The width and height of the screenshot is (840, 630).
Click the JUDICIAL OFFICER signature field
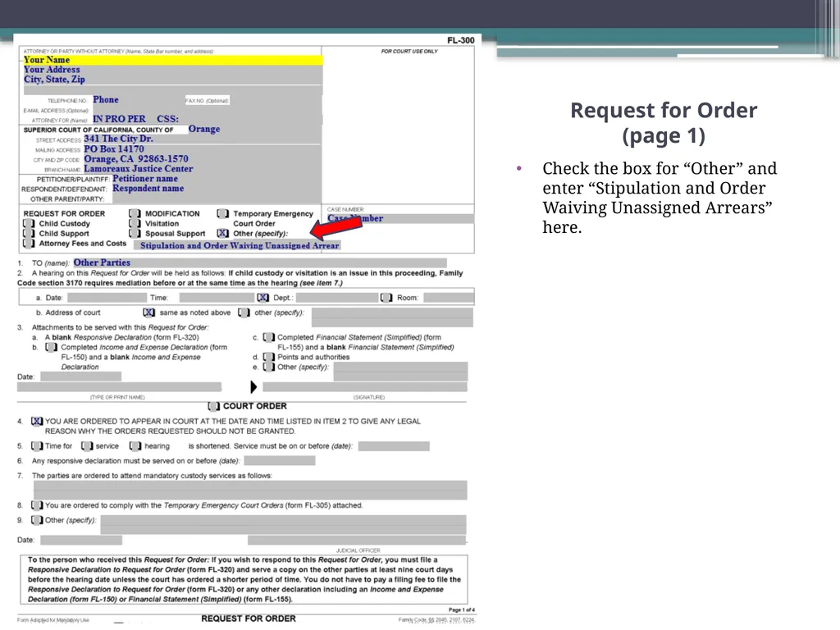[x=357, y=540]
